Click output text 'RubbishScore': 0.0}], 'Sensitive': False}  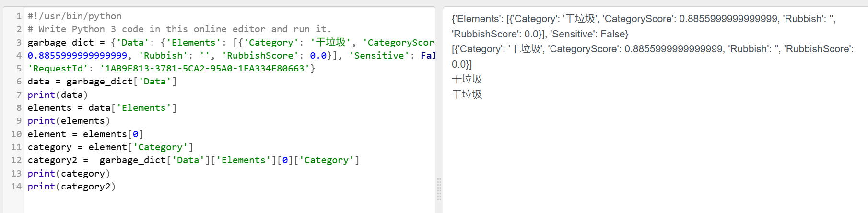point(540,34)
